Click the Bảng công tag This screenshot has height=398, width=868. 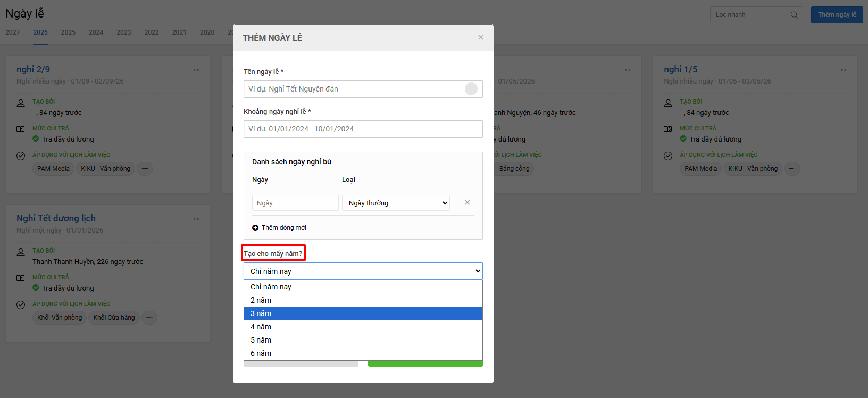point(514,169)
